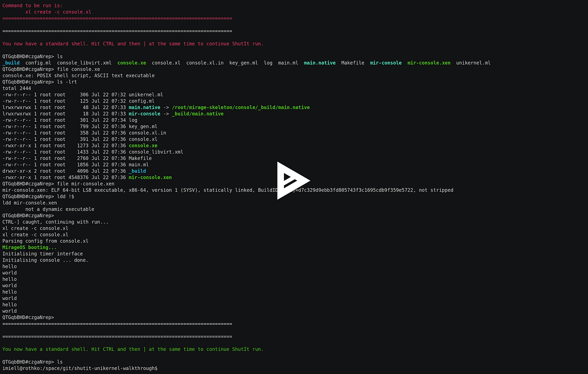The image size is (588, 374).
Task: Click the console.xl row with size 391
Action: pos(80,139)
